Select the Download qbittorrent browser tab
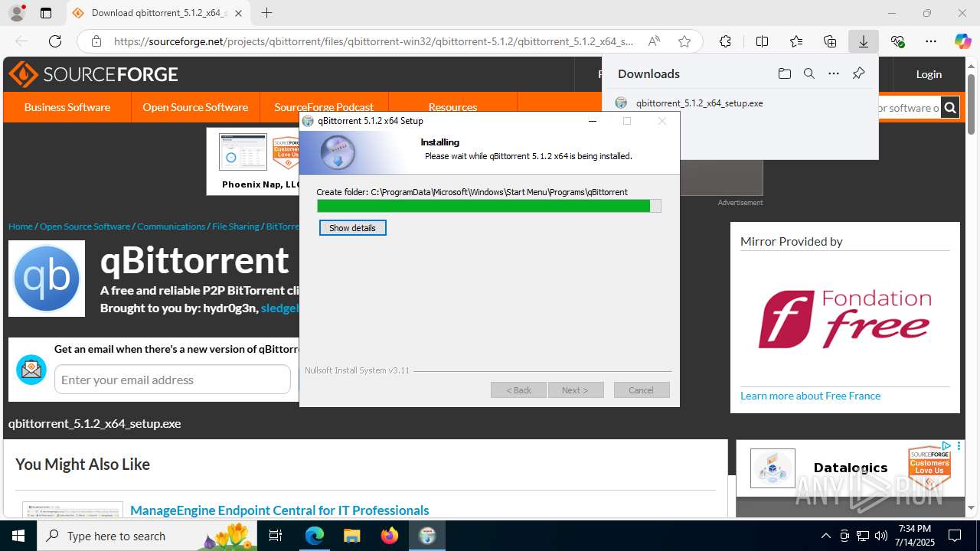The image size is (980, 551). [158, 13]
